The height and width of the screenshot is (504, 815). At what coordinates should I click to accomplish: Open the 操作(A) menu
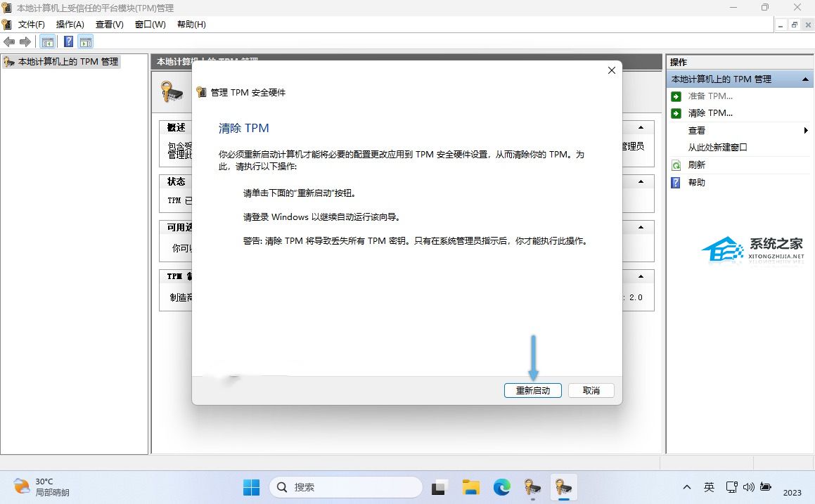[70, 24]
